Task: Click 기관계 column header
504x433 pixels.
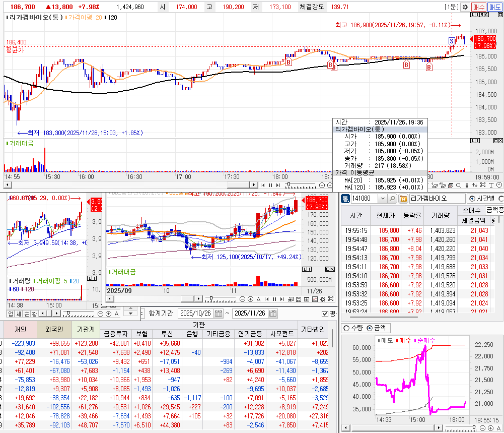Action: 86,330
